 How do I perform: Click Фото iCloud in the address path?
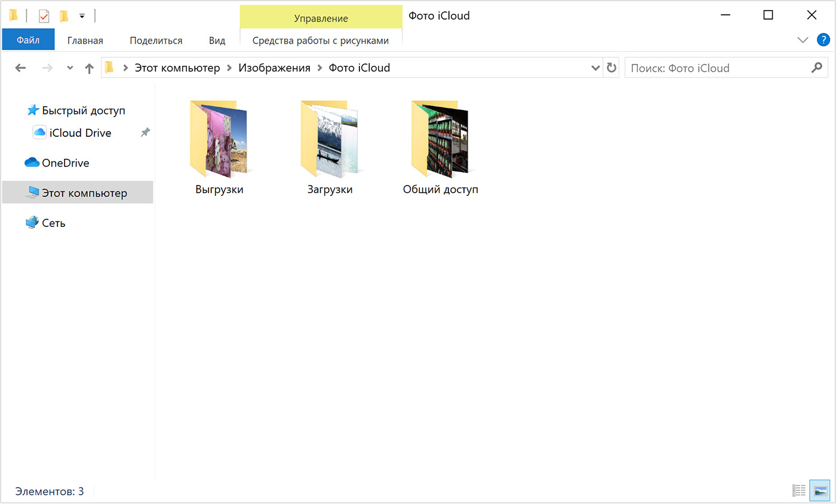tap(359, 68)
